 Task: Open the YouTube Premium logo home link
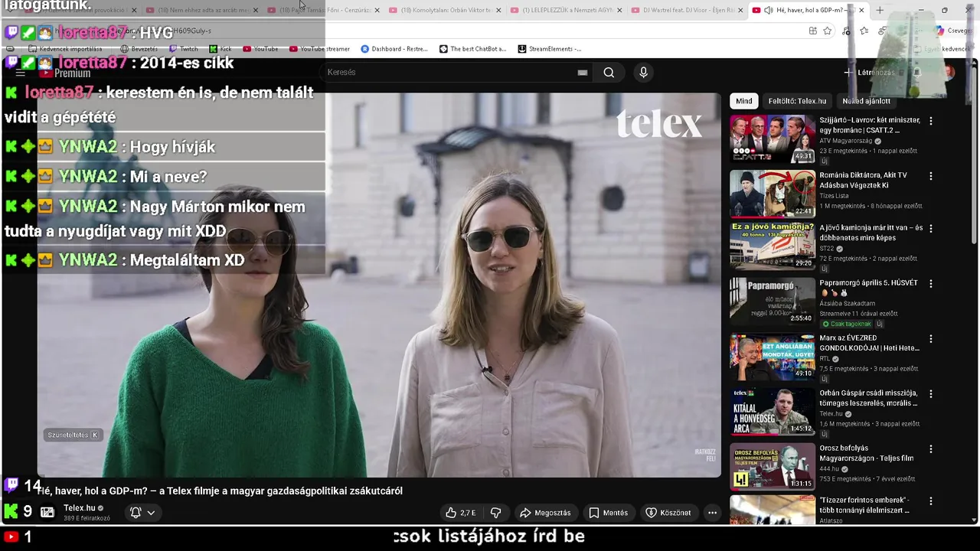click(66, 73)
